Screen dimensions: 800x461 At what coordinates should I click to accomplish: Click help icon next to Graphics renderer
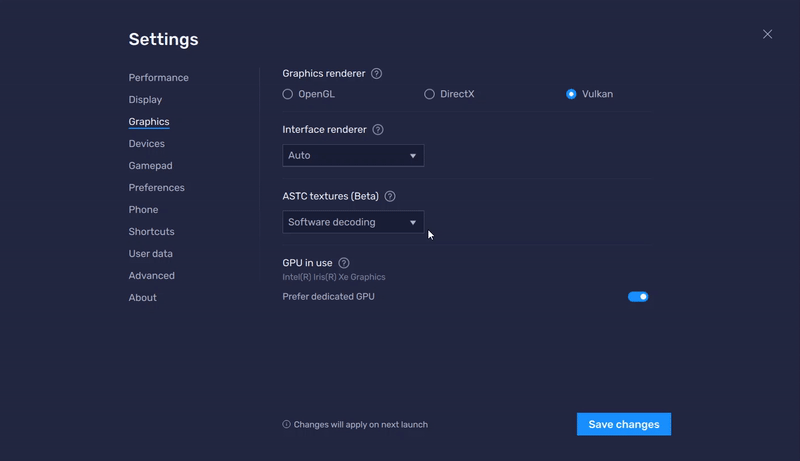(x=377, y=74)
